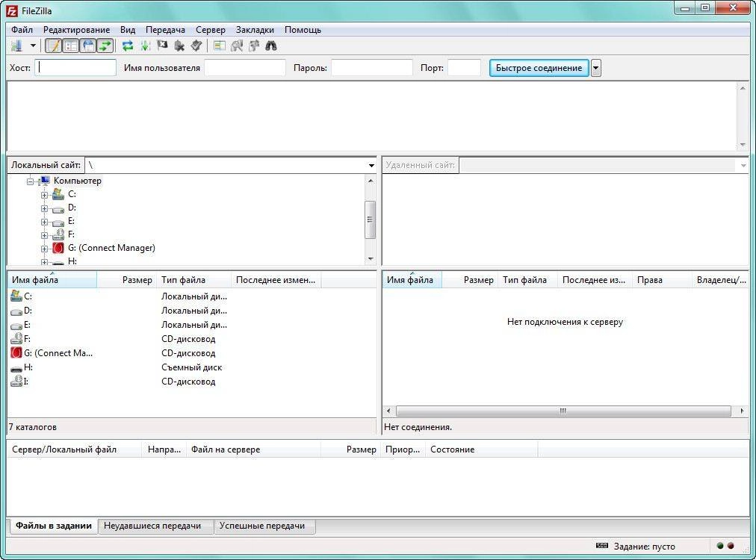The height and width of the screenshot is (560, 756).
Task: Switch to Файлы в задании tab
Action: click(54, 526)
